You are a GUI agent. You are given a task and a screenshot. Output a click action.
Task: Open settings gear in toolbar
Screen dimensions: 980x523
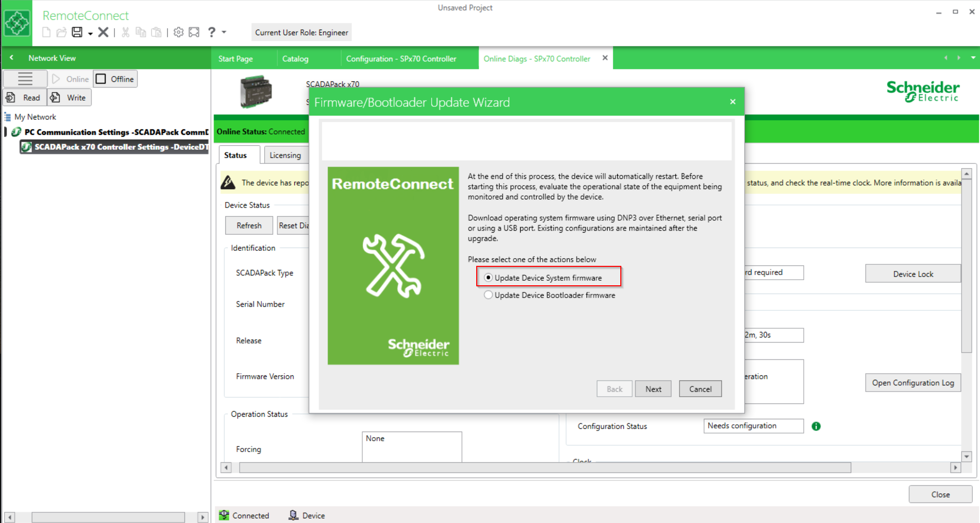pyautogui.click(x=178, y=32)
